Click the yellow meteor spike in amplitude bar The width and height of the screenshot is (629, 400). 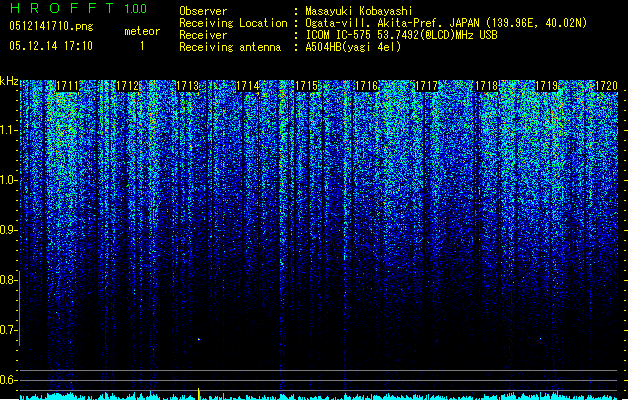coord(198,394)
